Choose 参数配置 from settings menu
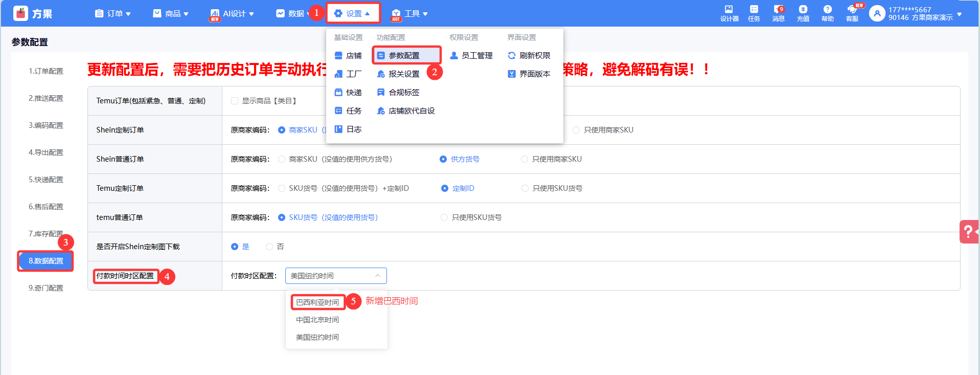This screenshot has height=375, width=980. [x=403, y=55]
